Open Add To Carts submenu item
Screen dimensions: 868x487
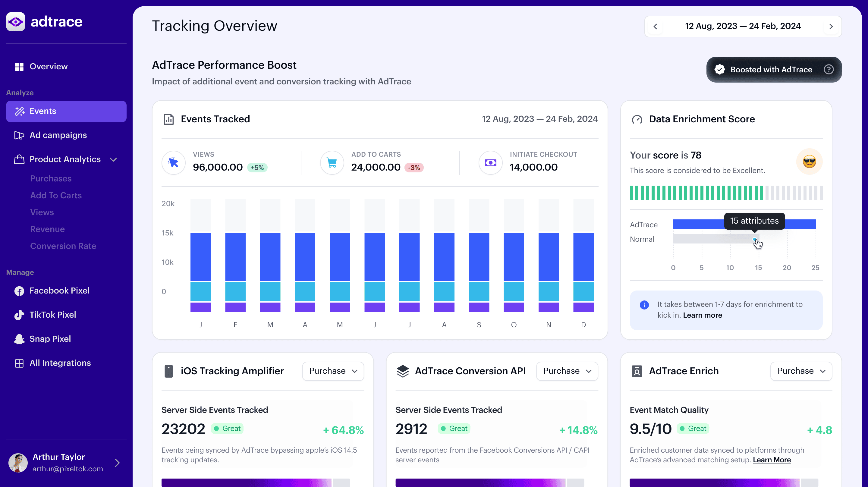(x=56, y=196)
